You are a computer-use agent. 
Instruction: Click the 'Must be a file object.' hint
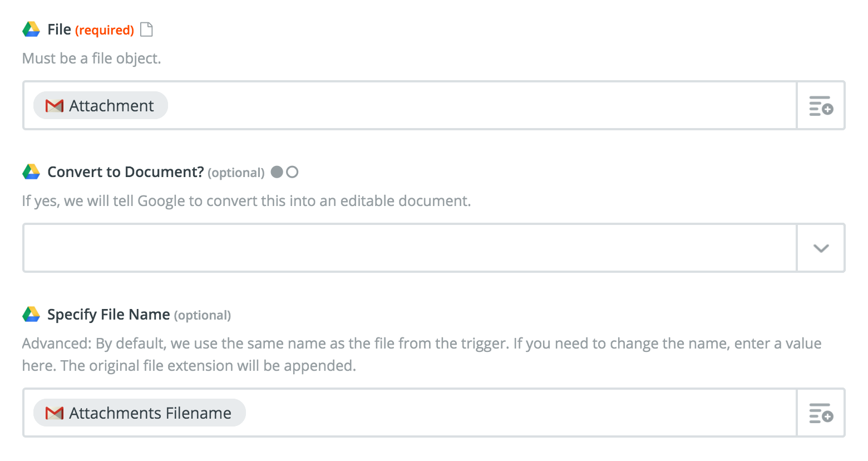tap(91, 58)
